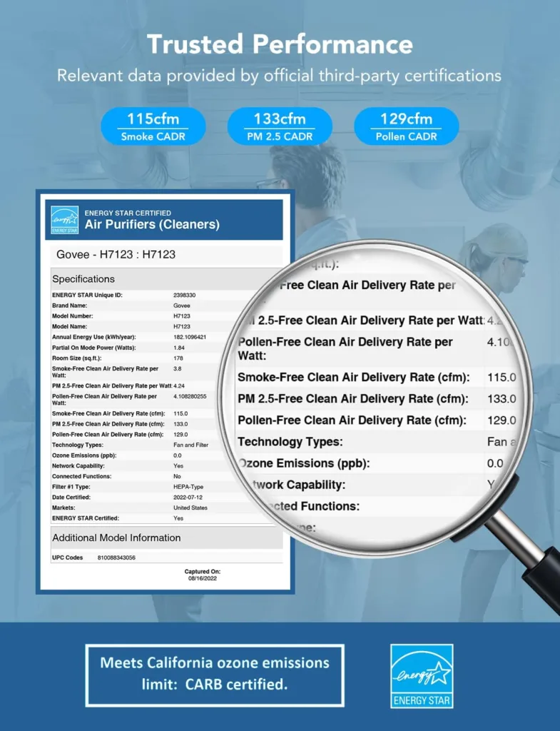560x731 pixels.
Task: Click the value 4.108280255
Action: 190,396
